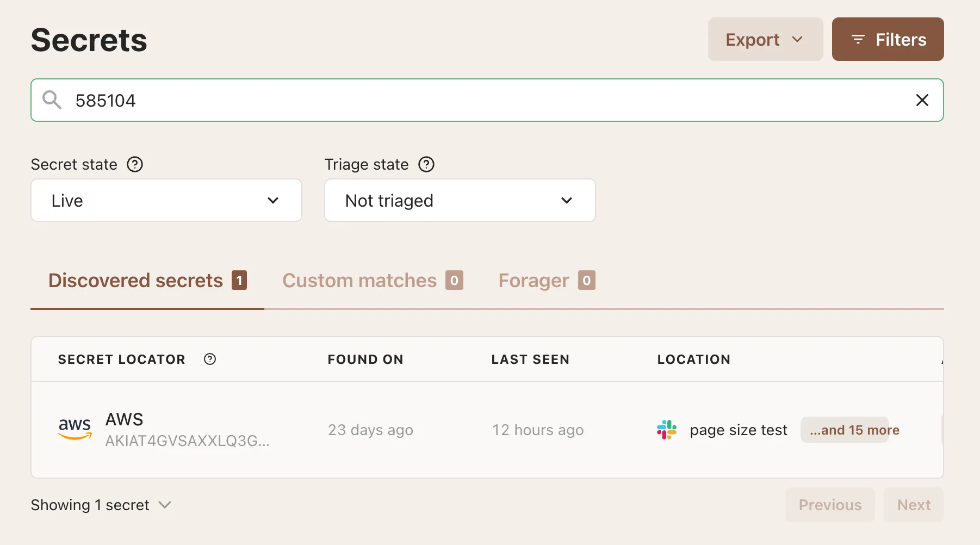
Task: Open the Not triaged dropdown
Action: pyautogui.click(x=460, y=200)
